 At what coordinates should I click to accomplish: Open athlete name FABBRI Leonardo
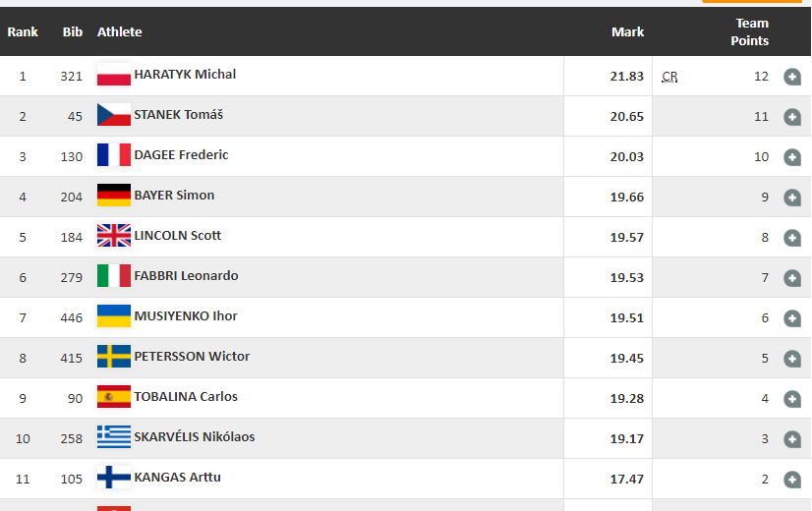click(186, 276)
